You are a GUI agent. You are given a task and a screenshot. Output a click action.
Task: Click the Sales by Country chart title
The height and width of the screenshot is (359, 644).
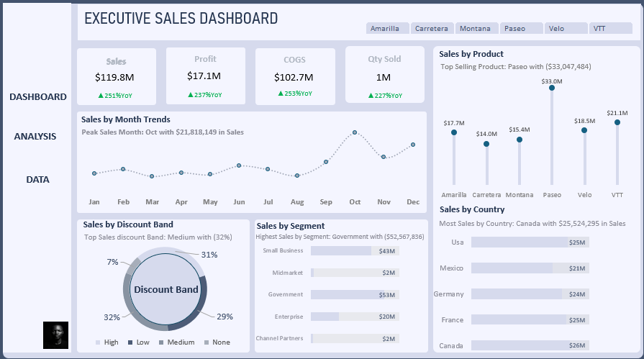point(472,209)
